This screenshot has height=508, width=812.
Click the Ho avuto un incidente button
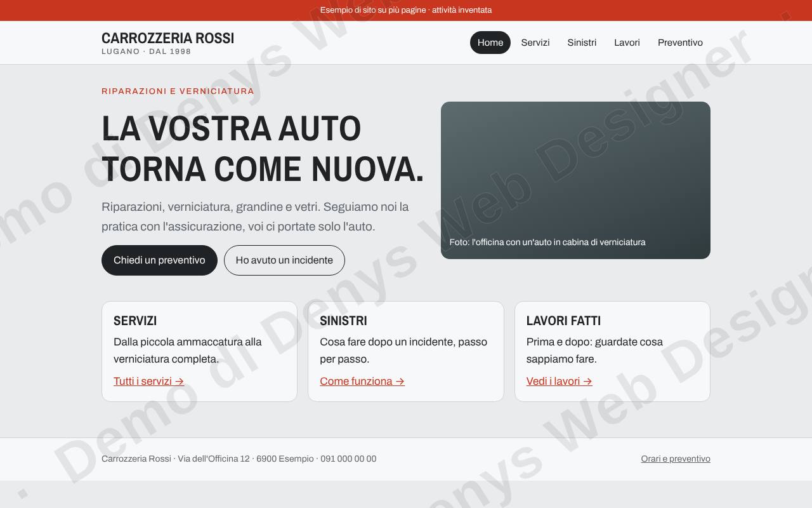(x=284, y=260)
